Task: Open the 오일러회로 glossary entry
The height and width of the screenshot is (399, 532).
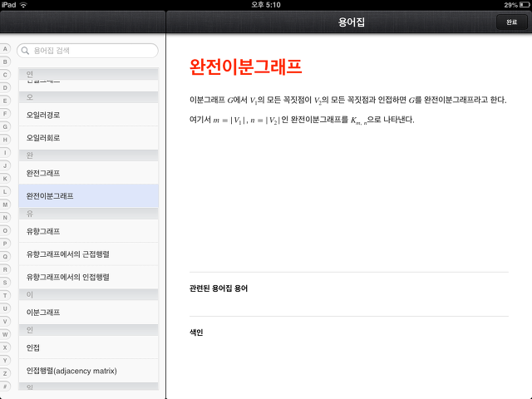Action: pos(89,138)
